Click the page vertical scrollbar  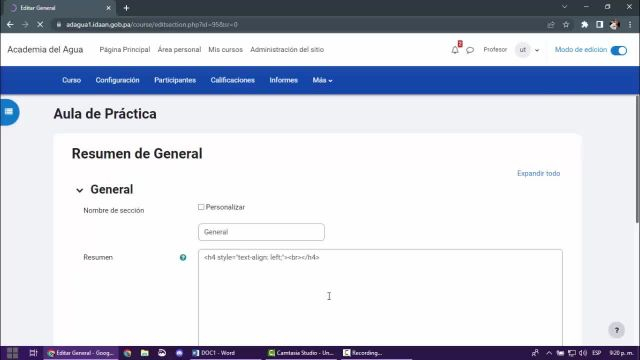[637, 159]
